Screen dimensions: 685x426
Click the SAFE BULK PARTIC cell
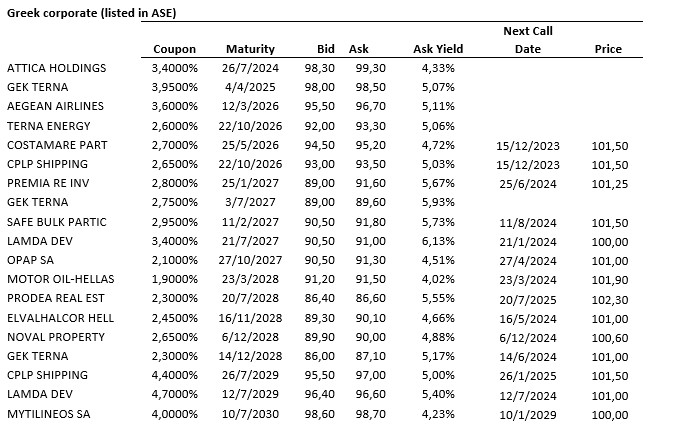[x=56, y=222]
